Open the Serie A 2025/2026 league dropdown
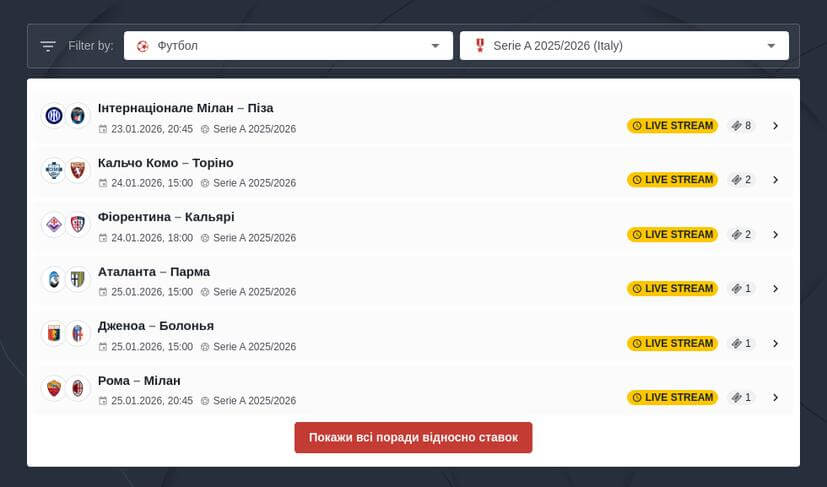The image size is (827, 487). point(624,46)
